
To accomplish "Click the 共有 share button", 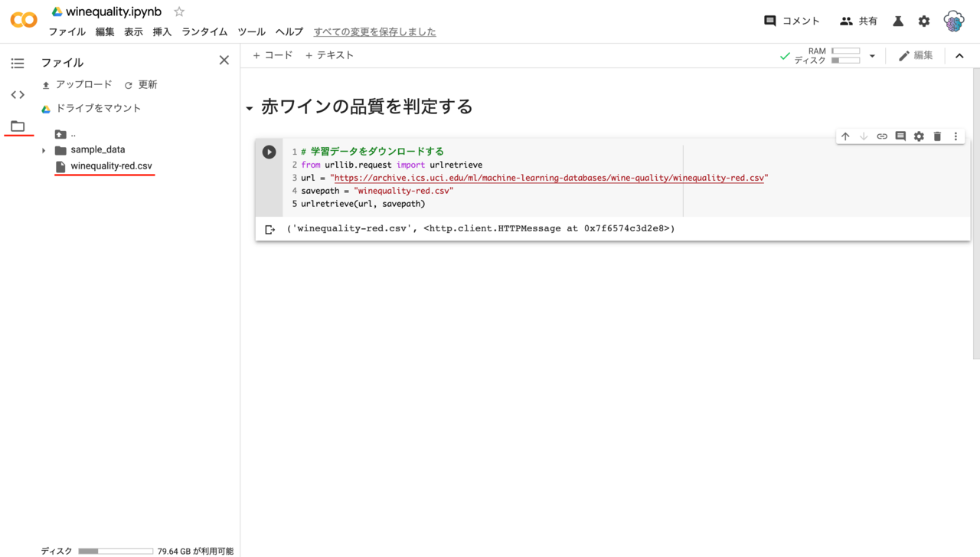I will click(858, 21).
